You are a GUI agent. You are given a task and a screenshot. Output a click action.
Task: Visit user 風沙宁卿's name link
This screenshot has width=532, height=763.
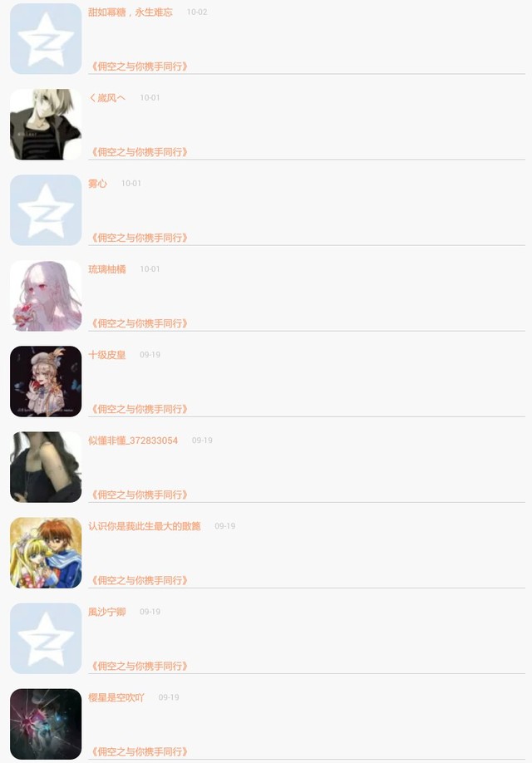click(x=106, y=612)
